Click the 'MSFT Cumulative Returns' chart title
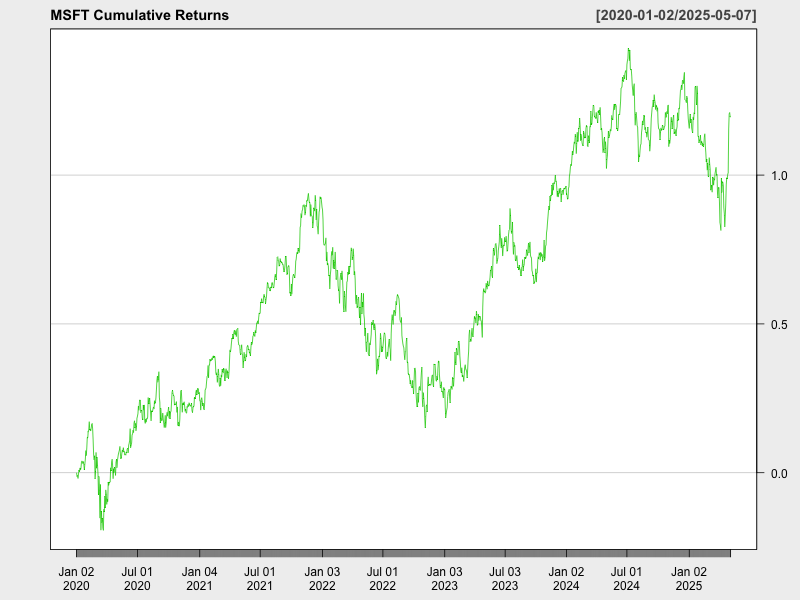800x600 pixels. point(139,15)
